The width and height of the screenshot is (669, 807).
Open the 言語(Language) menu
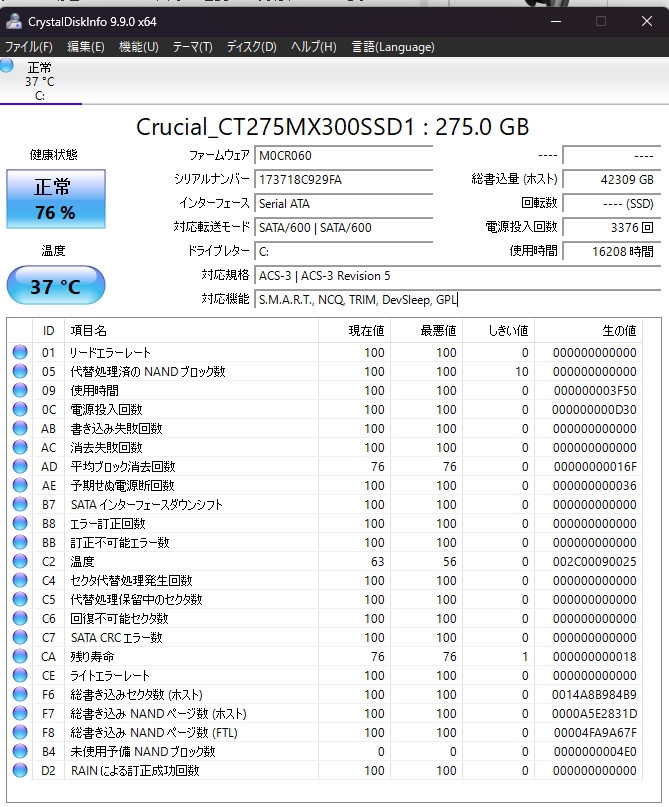pyautogui.click(x=393, y=47)
